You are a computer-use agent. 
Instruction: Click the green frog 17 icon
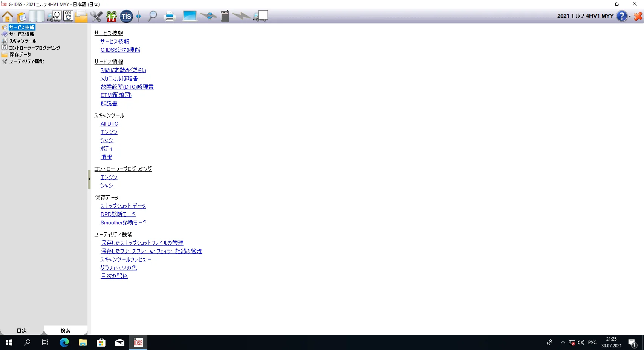(x=112, y=16)
